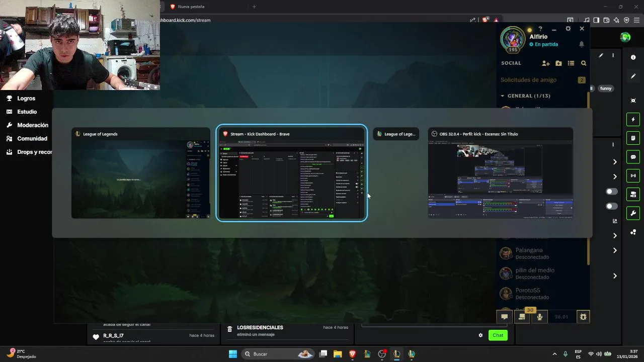This screenshot has height=362, width=644.
Task: Show hidden system tray icons arrow
Action: pos(555,354)
